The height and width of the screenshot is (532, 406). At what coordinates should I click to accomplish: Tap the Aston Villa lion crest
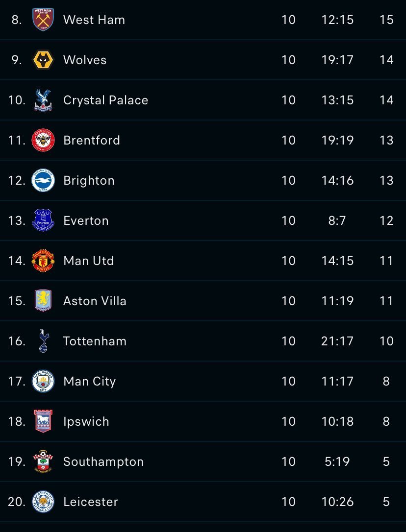(x=43, y=301)
